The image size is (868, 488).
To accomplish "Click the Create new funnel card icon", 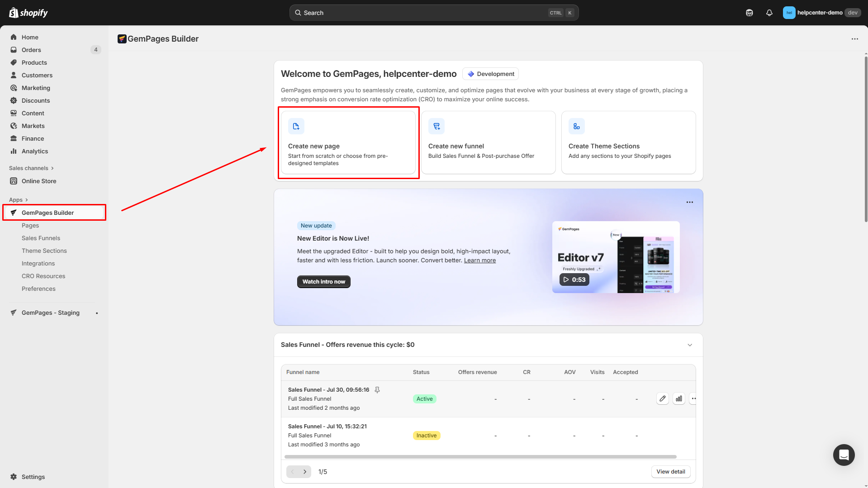I will click(436, 126).
